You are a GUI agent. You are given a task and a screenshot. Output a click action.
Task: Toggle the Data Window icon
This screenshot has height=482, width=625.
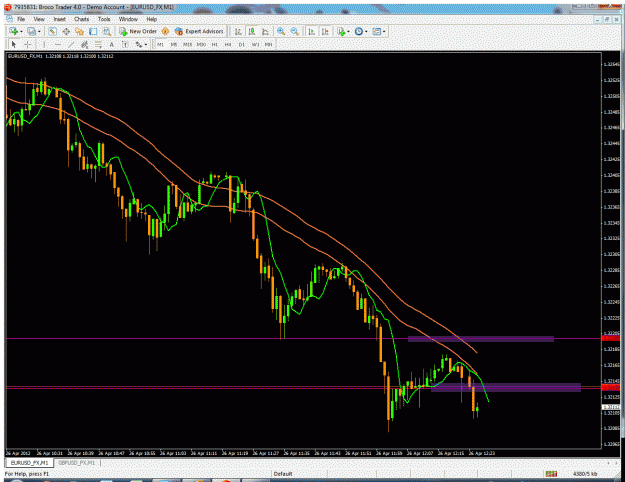coord(66,31)
